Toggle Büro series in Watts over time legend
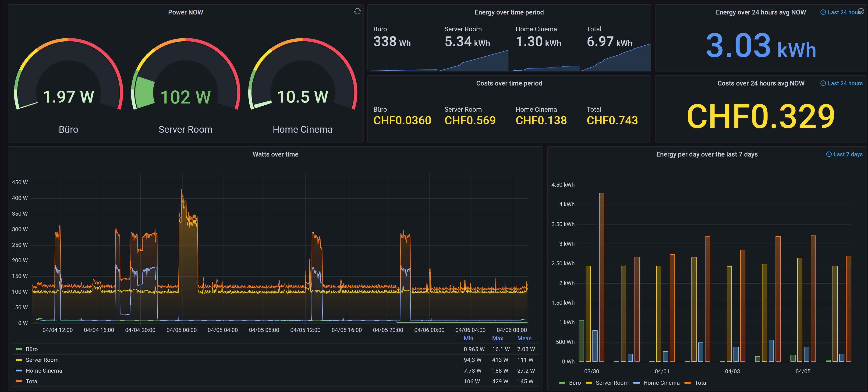868x392 pixels. coord(32,349)
